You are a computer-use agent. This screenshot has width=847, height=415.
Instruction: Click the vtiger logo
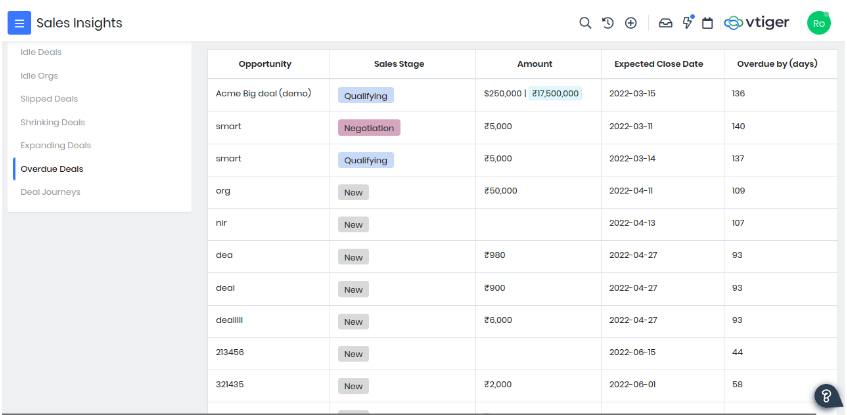(x=757, y=23)
